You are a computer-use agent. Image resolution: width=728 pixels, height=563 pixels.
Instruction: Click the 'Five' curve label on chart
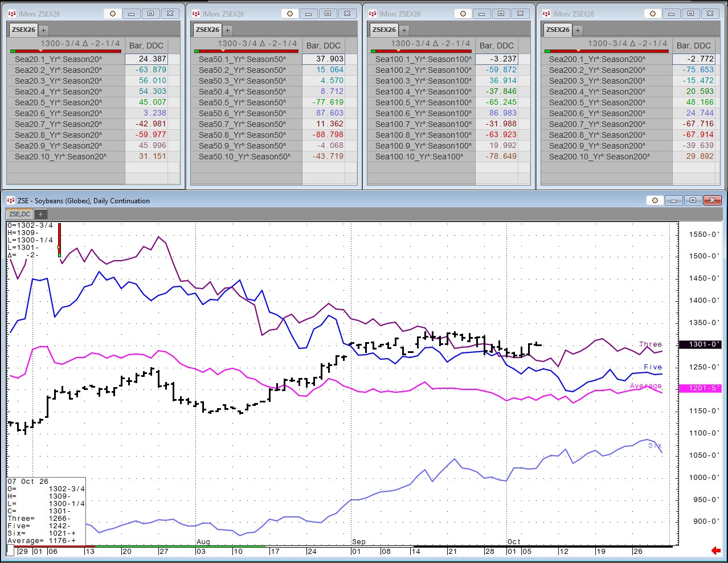[x=653, y=367]
